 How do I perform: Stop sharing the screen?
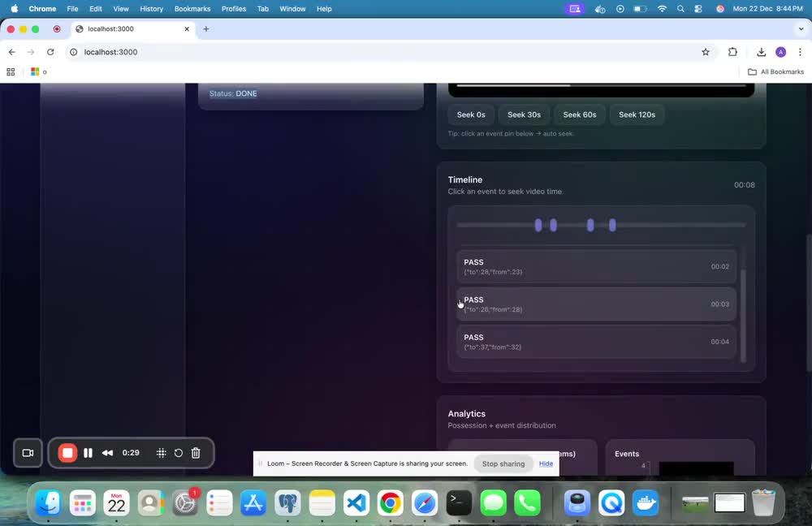[x=503, y=463]
